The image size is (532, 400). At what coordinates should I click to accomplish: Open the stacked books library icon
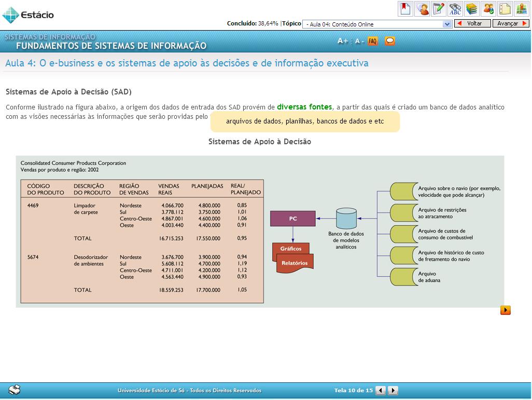(472, 9)
